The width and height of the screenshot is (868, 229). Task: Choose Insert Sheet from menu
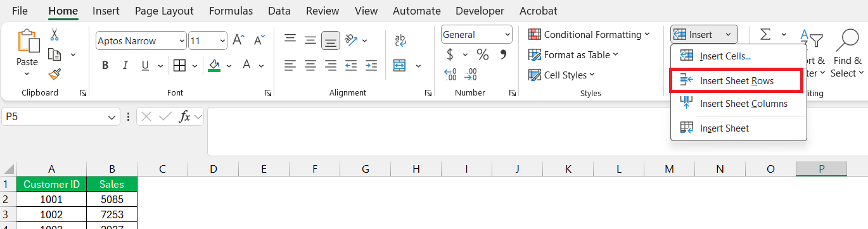(x=739, y=128)
